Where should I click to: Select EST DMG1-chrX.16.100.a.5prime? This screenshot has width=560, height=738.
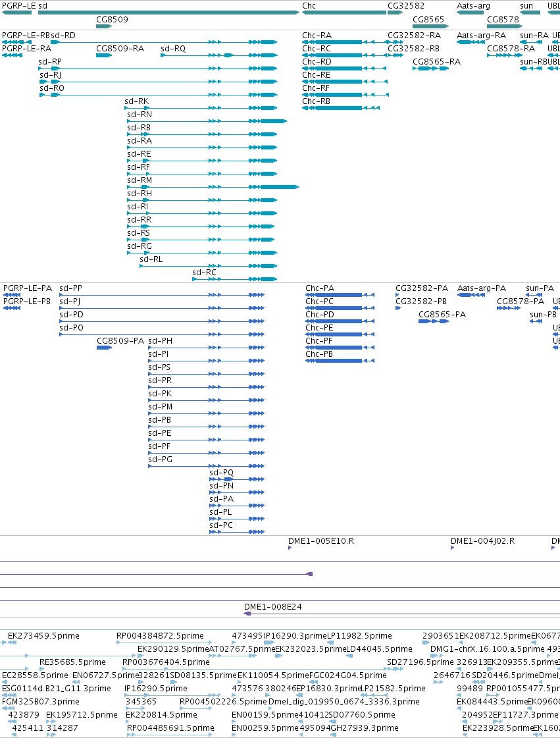click(x=436, y=656)
